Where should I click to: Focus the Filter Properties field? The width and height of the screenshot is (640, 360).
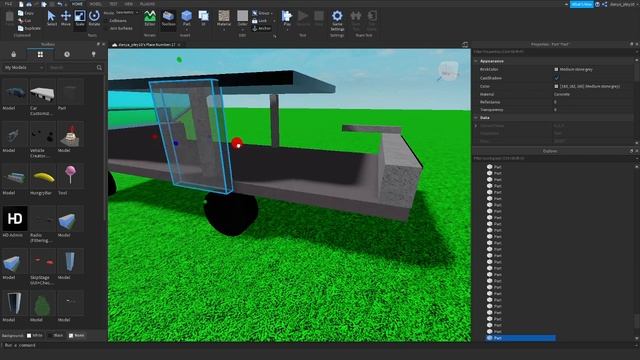(x=553, y=52)
